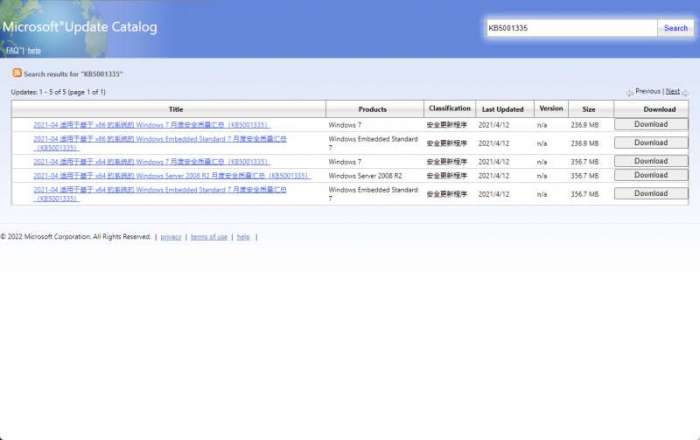The height and width of the screenshot is (440, 700).
Task: Click 'Search results for KB5001335' heading text
Action: point(73,74)
